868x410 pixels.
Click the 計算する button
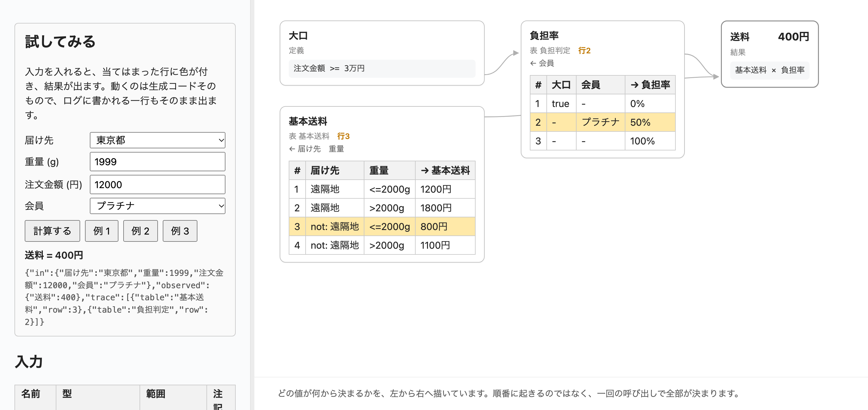click(x=52, y=231)
